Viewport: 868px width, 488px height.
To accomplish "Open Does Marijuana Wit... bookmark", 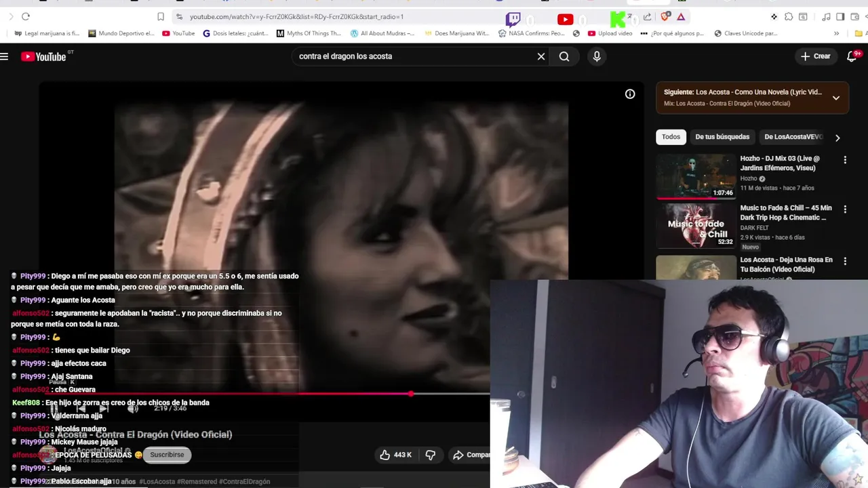I will tap(456, 33).
